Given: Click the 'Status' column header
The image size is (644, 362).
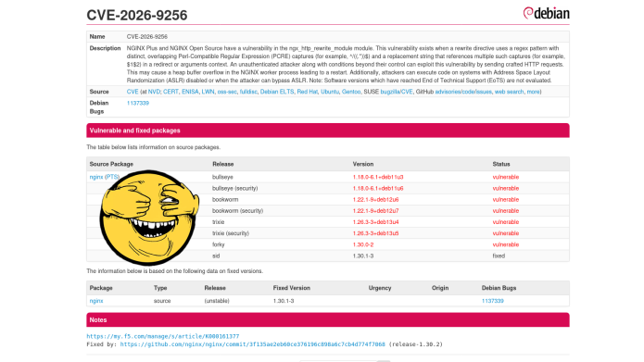Looking at the screenshot, I should point(501,164).
